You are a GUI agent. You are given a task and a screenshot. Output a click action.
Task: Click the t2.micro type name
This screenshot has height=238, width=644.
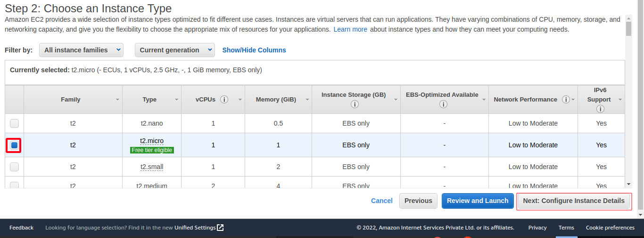pos(152,141)
